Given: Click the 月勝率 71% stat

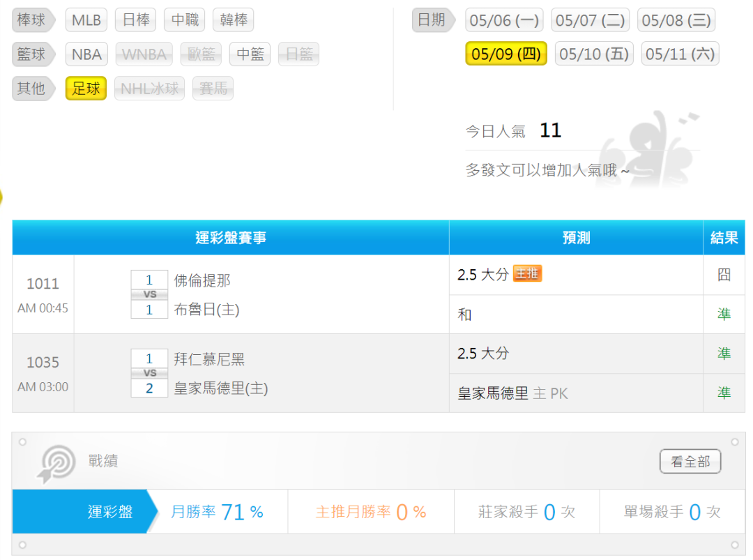Looking at the screenshot, I should tap(217, 512).
